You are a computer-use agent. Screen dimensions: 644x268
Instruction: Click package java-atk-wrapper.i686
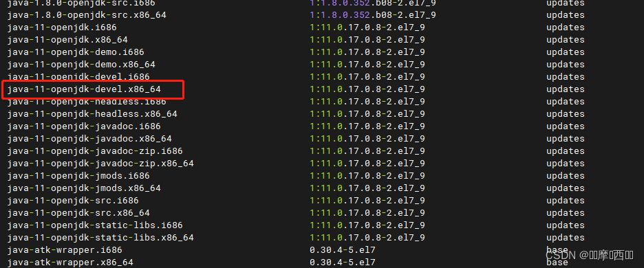65,250
